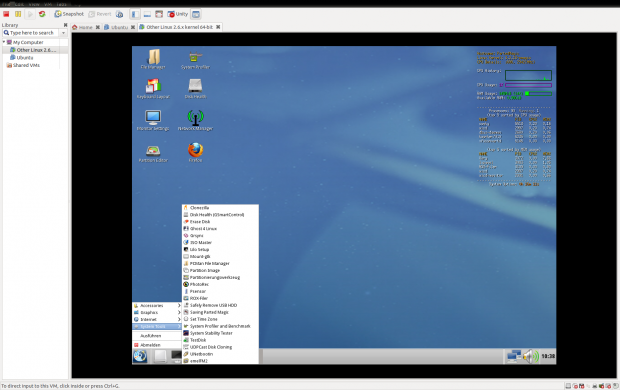The width and height of the screenshot is (620, 390).
Task: Click the red power off toolbar icon
Action: 6,14
